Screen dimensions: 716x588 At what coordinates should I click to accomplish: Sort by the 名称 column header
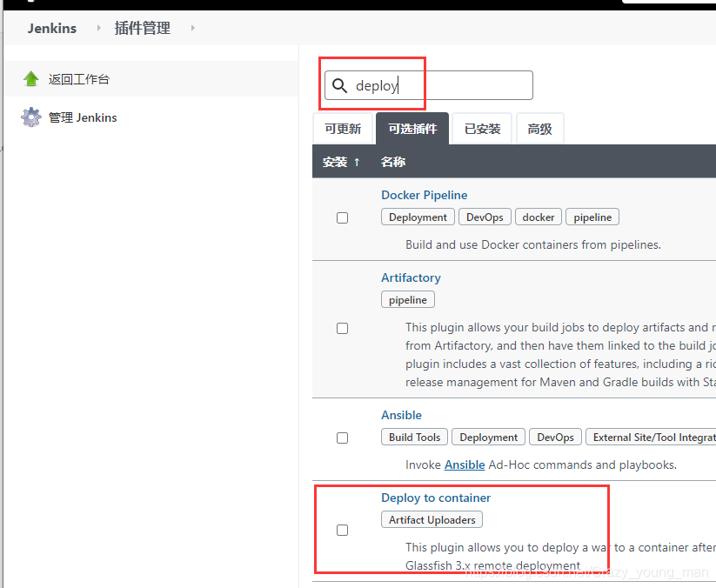[393, 162]
